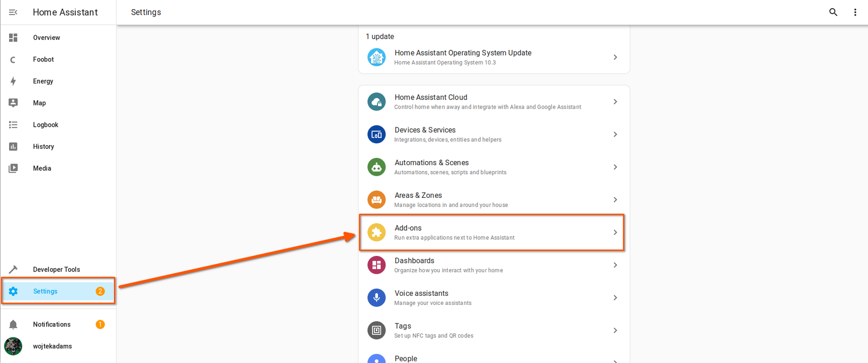
Task: Click chevron on Tags row
Action: pyautogui.click(x=615, y=331)
